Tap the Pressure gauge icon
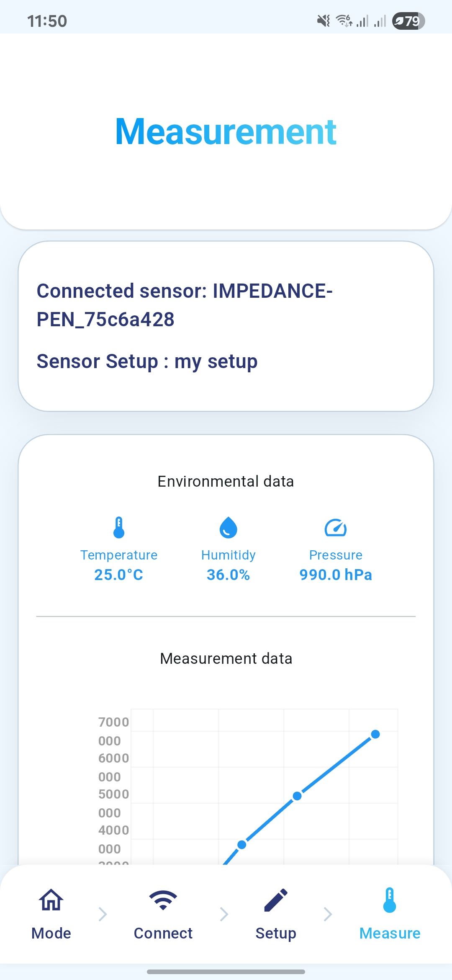 [x=336, y=527]
